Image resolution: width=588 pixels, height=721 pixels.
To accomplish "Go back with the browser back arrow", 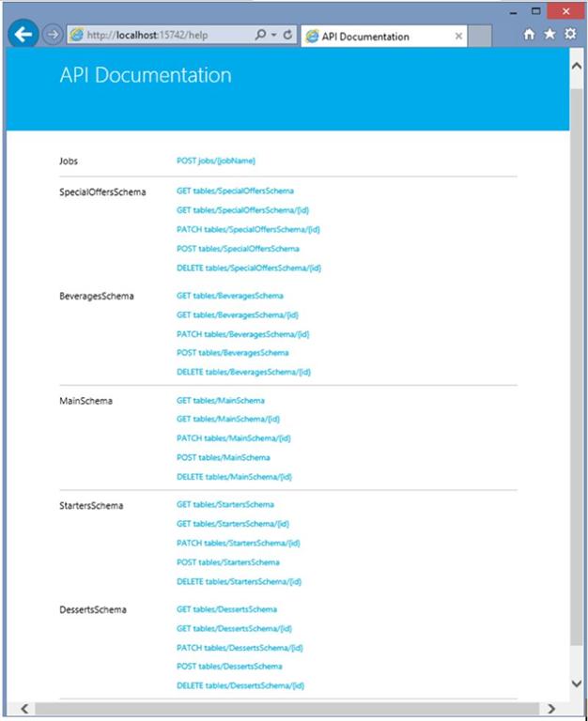I will [x=23, y=34].
